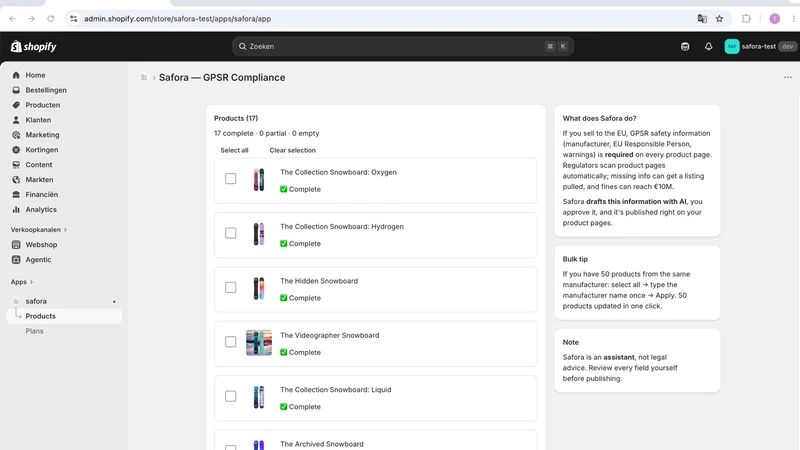Image resolution: width=800 pixels, height=450 pixels.
Task: Check The Collection Snowboard: Oxygen checkbox
Action: [231, 179]
